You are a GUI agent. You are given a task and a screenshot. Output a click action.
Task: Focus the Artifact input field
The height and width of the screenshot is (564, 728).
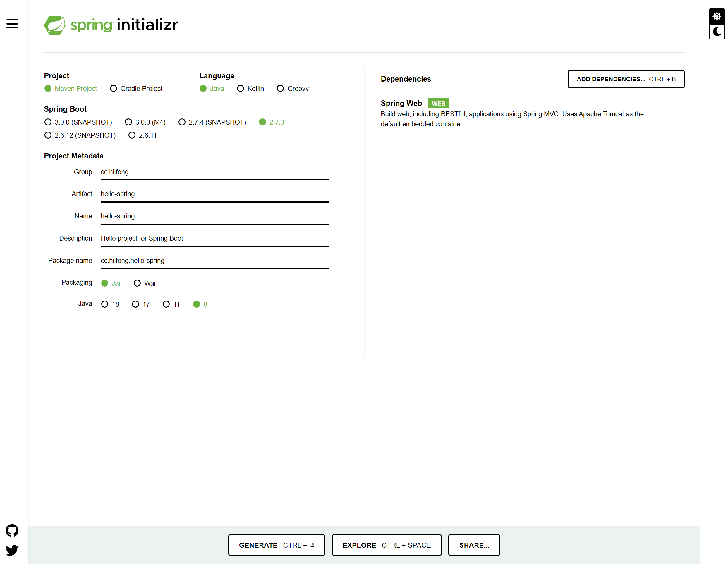[x=214, y=194]
